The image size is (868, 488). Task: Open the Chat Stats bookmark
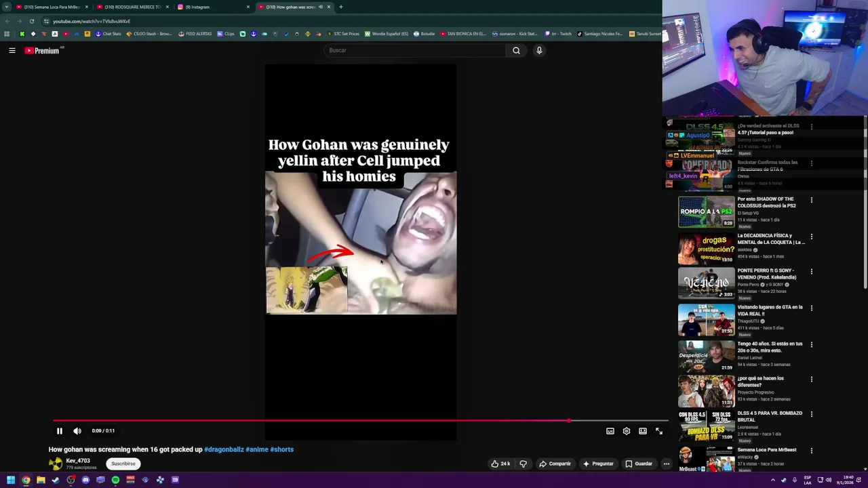tap(108, 34)
